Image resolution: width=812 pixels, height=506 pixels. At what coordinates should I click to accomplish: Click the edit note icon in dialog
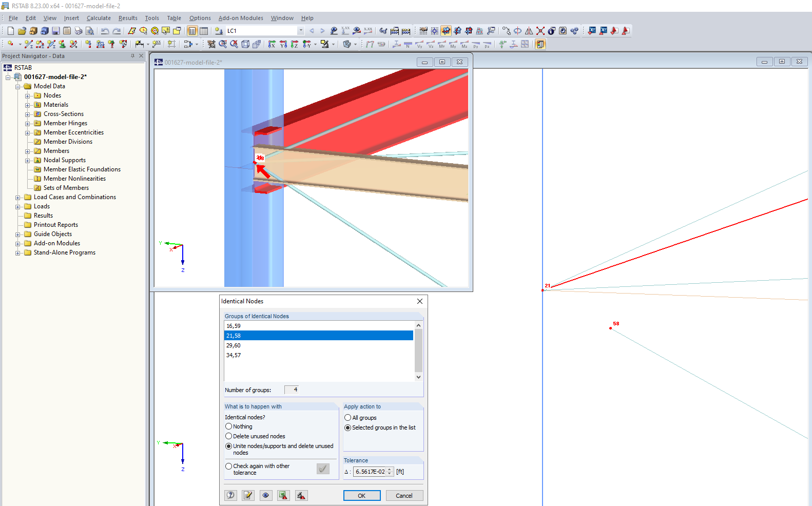[x=248, y=495]
